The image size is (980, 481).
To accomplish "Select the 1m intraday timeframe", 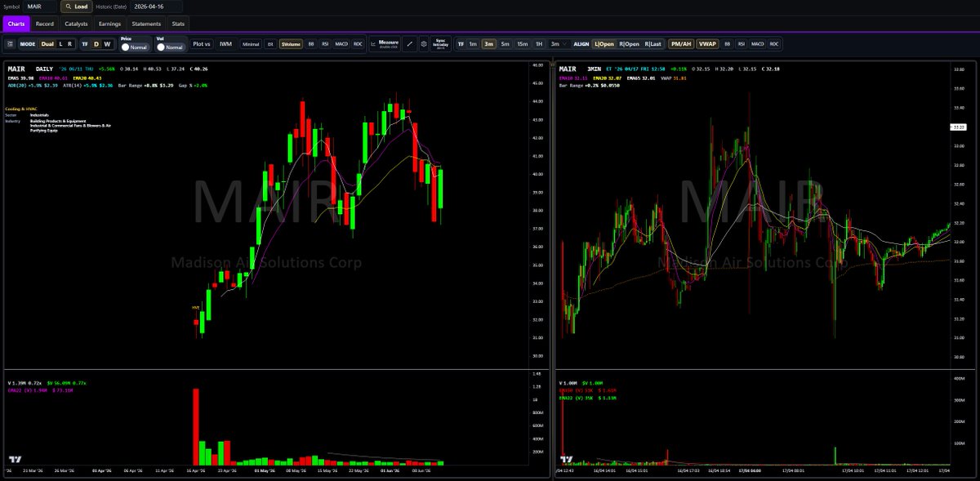I will (x=473, y=44).
